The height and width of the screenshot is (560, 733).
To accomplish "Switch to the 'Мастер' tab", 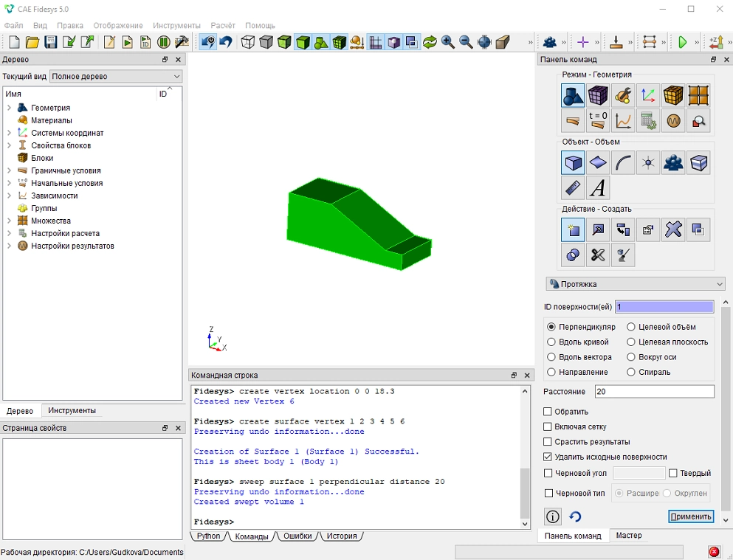I will 629,535.
